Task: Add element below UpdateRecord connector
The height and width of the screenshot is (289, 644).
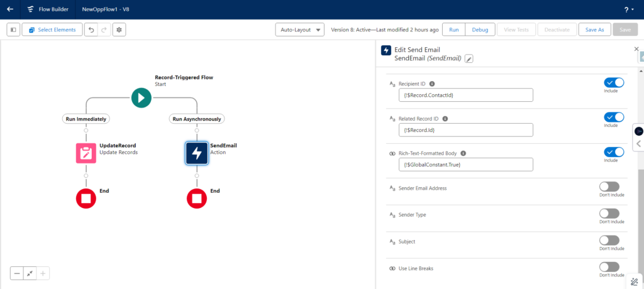Action: [86, 176]
